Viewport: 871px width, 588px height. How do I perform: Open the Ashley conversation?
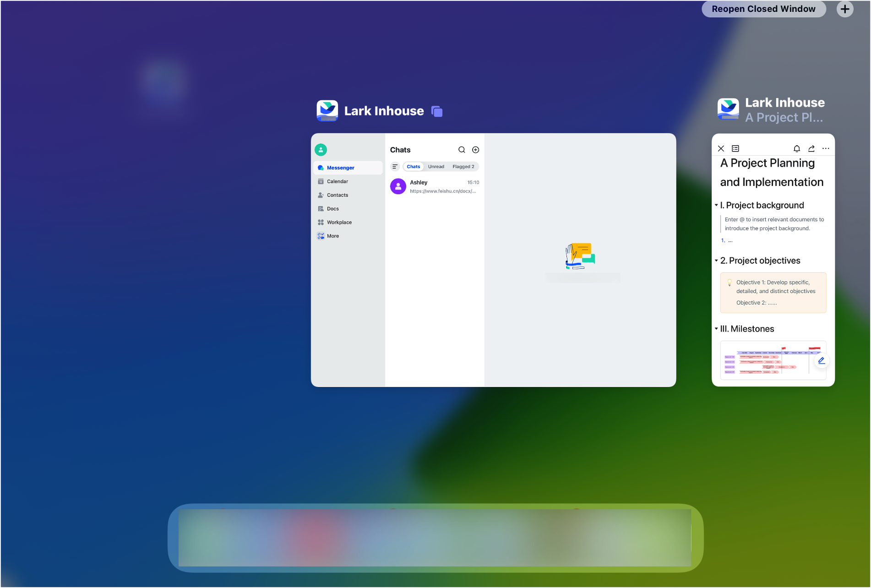click(435, 186)
